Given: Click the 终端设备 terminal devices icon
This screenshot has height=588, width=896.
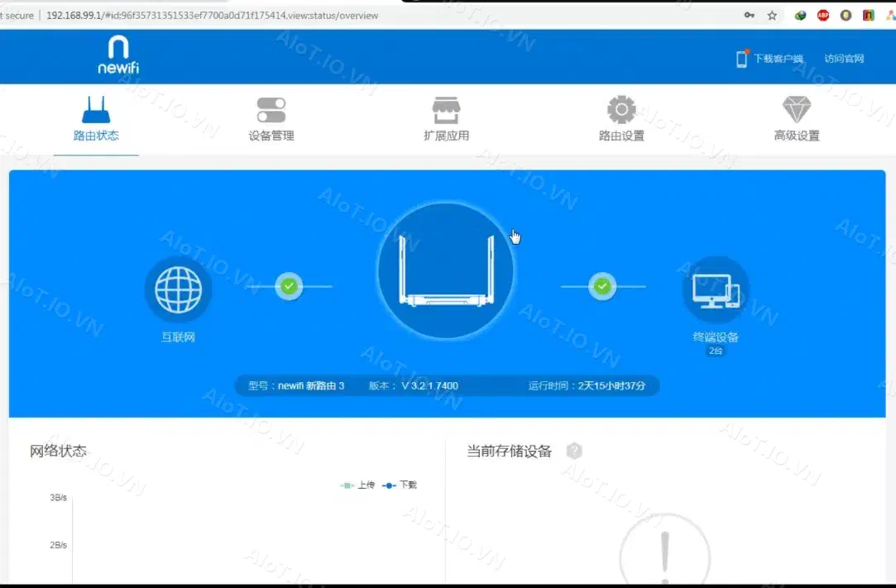Looking at the screenshot, I should [x=716, y=289].
